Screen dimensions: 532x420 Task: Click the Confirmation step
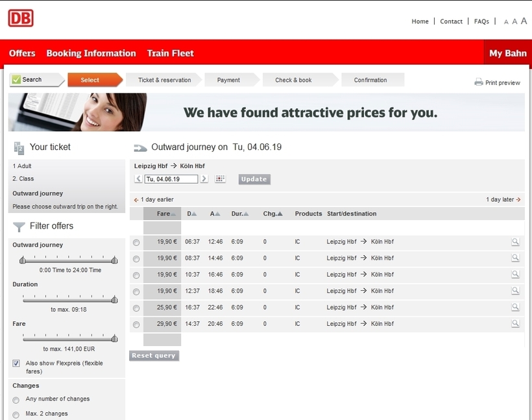click(x=373, y=80)
